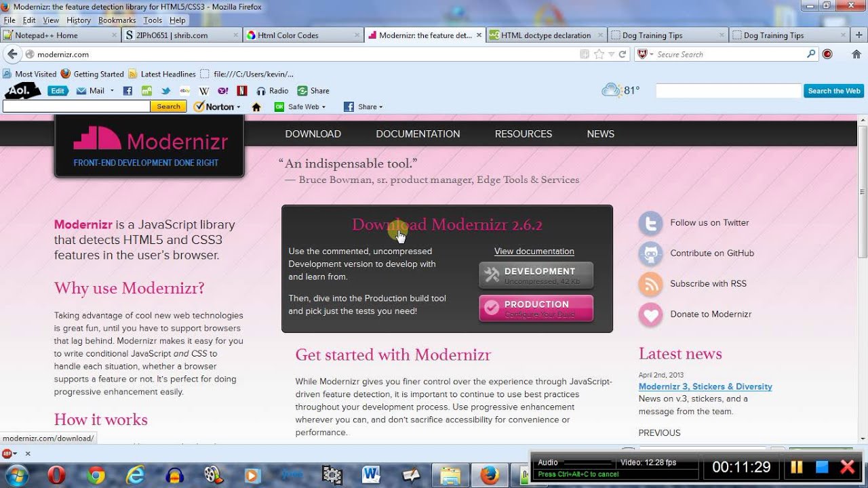Open Latest Headlines bookmark feed

[x=162, y=74]
